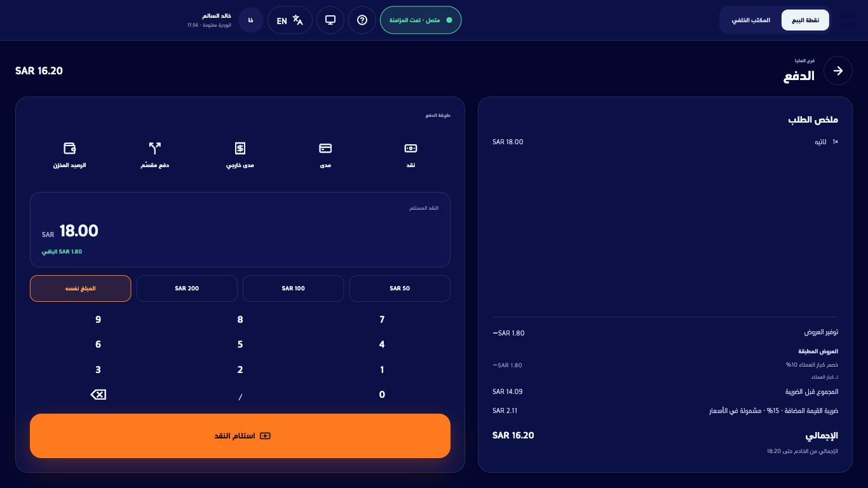Tap keypad digit 1
This screenshot has width=868, height=488.
click(x=382, y=370)
